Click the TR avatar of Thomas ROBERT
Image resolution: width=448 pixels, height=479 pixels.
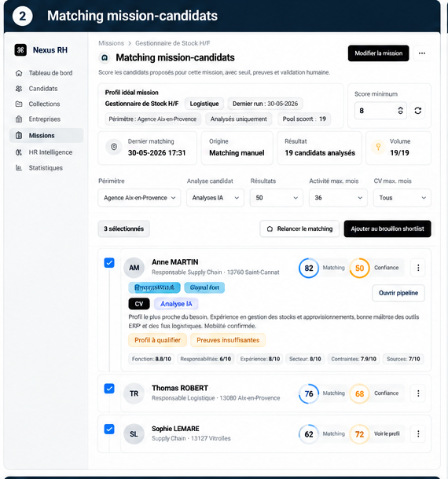[134, 393]
